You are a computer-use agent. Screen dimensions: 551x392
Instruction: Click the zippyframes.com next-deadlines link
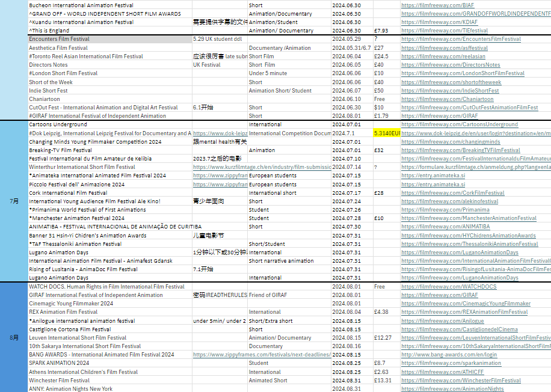point(262,355)
